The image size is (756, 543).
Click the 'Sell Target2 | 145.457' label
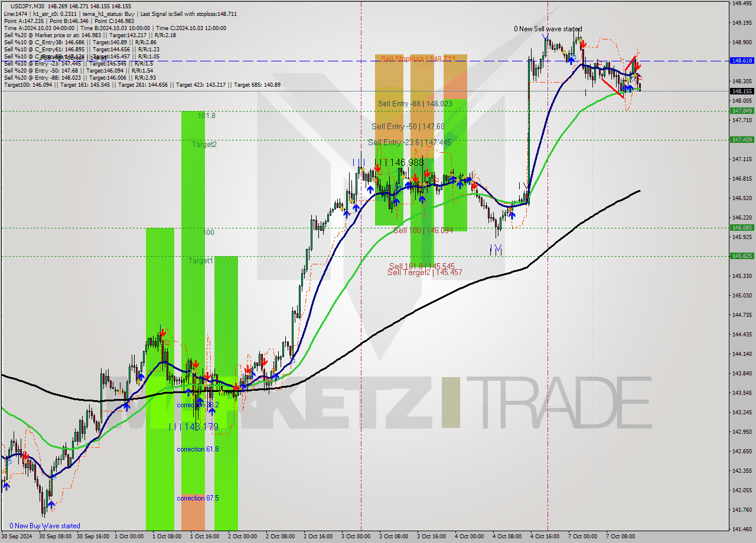click(425, 272)
